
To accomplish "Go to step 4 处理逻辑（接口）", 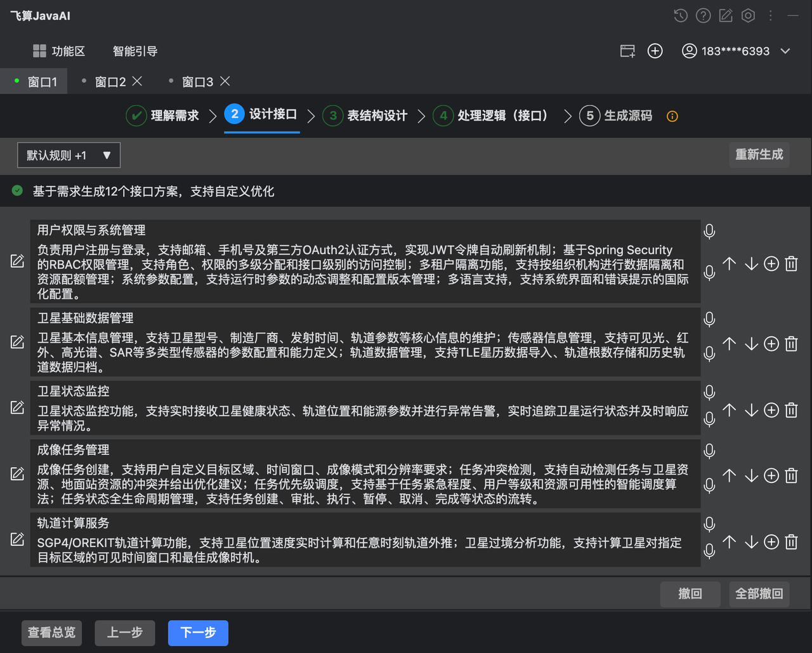I will (490, 115).
